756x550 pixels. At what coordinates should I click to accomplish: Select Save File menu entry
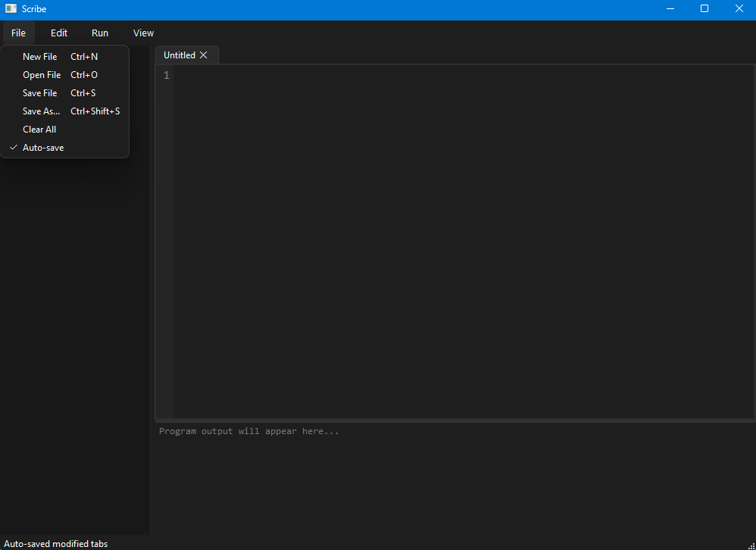point(64,93)
